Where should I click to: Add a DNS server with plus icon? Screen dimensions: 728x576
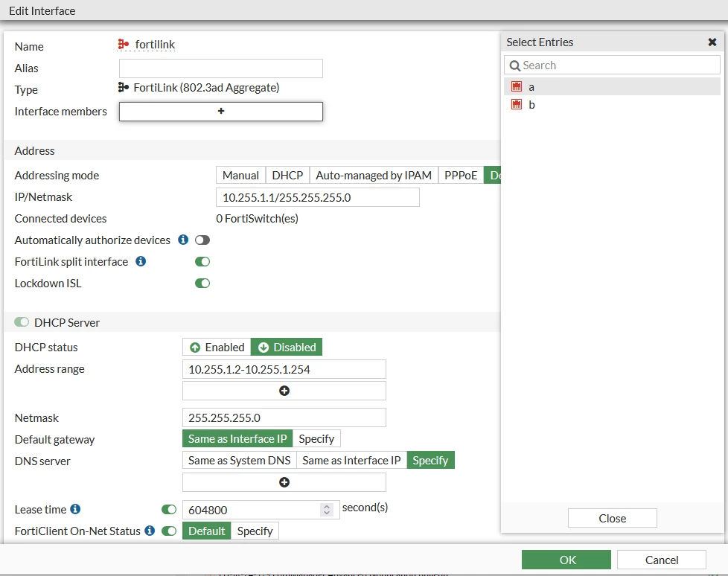tap(284, 482)
